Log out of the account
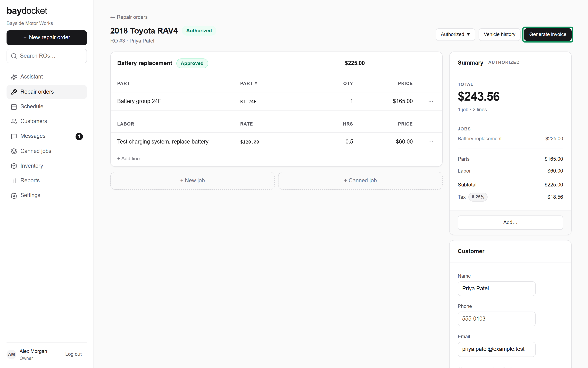 pos(73,354)
